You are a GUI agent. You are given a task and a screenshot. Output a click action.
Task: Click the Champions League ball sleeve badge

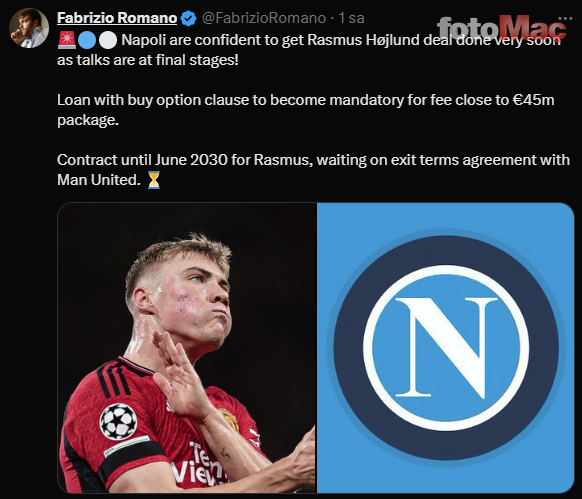(118, 421)
